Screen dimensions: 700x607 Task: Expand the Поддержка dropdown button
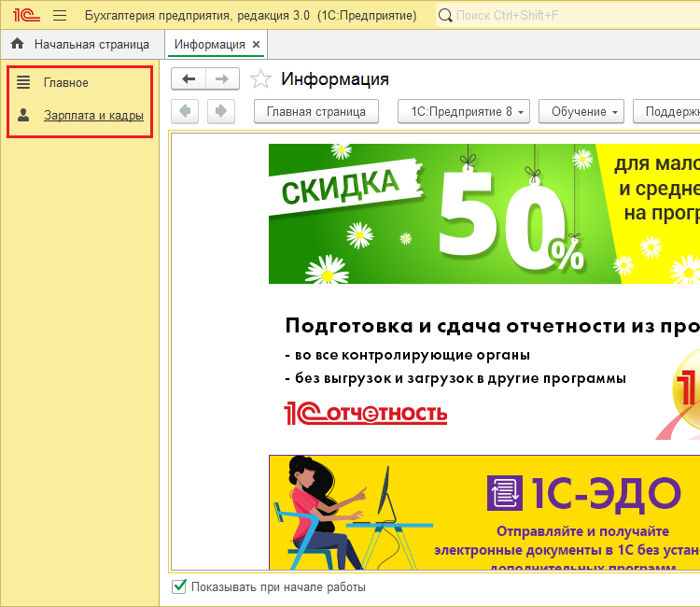(668, 111)
